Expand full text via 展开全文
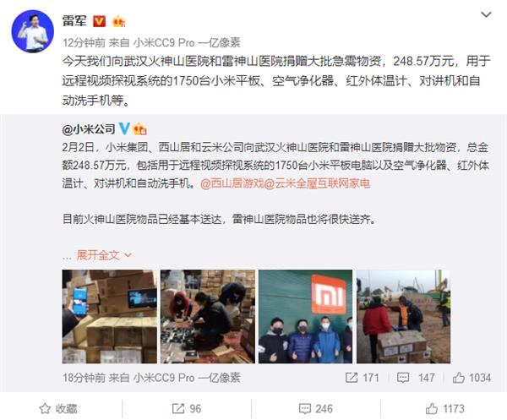Screen dimensions: 507x420 click(98, 255)
